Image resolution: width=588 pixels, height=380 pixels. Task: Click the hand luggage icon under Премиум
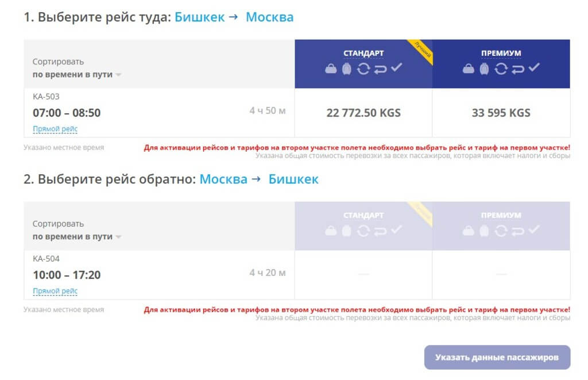(x=469, y=69)
